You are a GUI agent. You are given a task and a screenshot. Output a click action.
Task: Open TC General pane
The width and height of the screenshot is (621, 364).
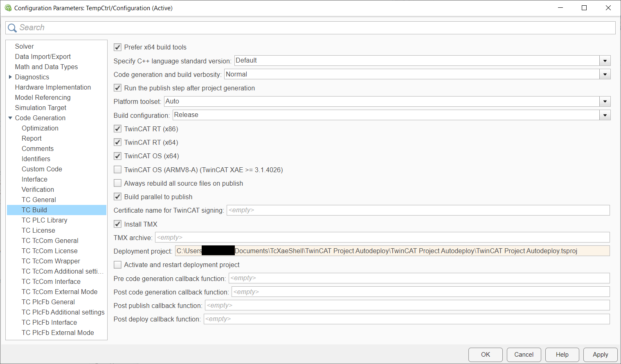pos(39,200)
